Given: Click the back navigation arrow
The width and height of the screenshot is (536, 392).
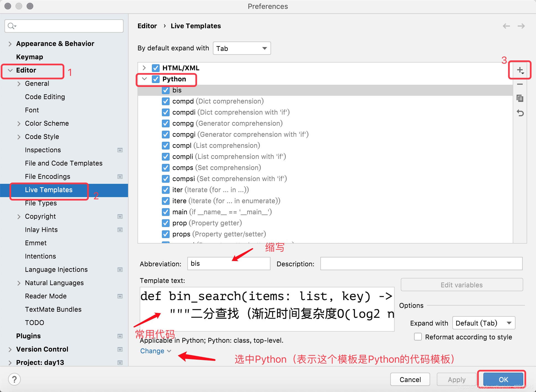Looking at the screenshot, I should click(506, 26).
